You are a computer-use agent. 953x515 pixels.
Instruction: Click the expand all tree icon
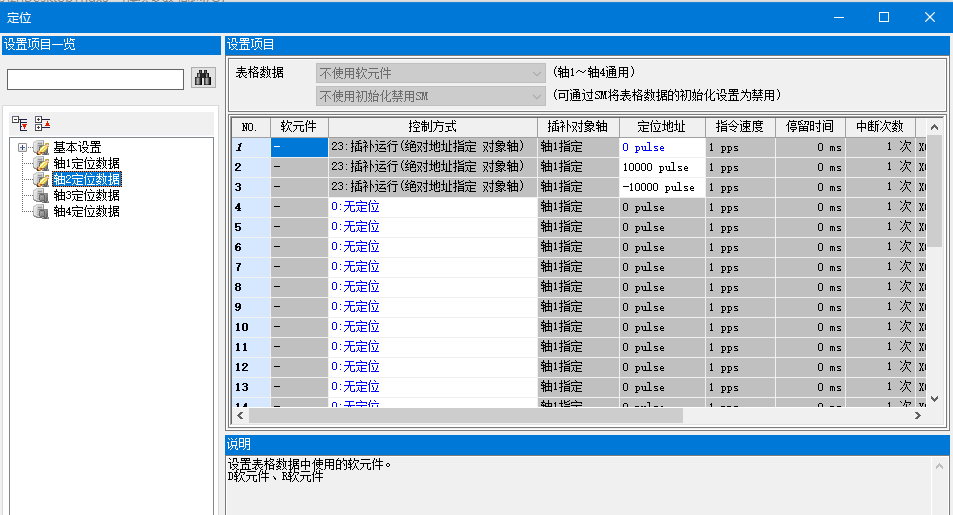20,123
